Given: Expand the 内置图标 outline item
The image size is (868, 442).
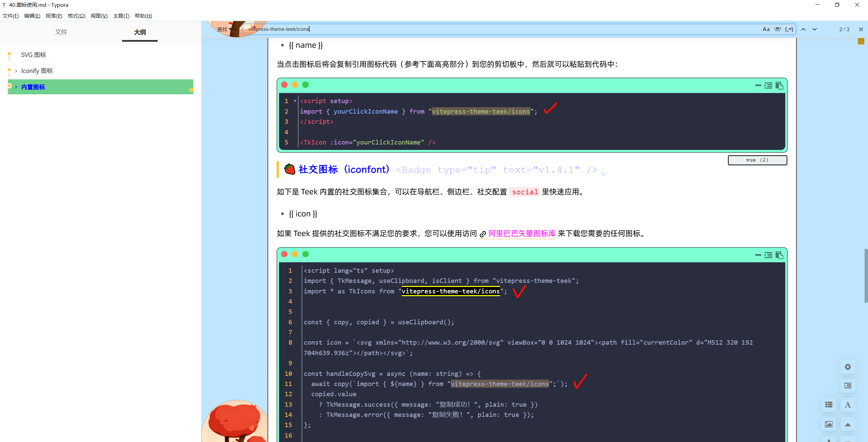Looking at the screenshot, I should [x=16, y=87].
